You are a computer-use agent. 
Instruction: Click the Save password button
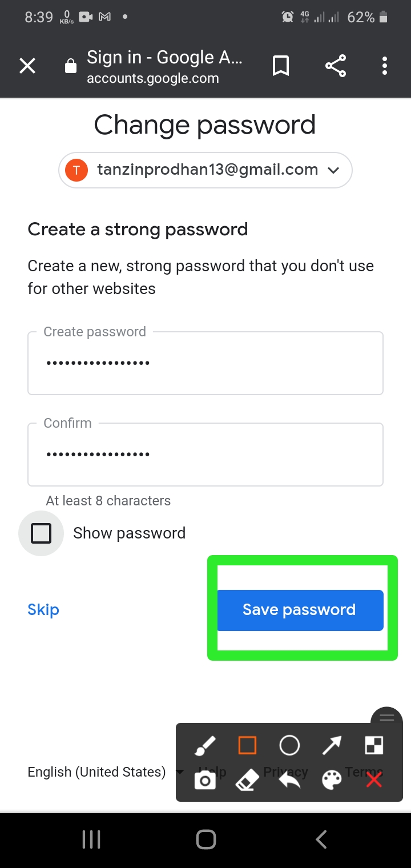point(300,610)
